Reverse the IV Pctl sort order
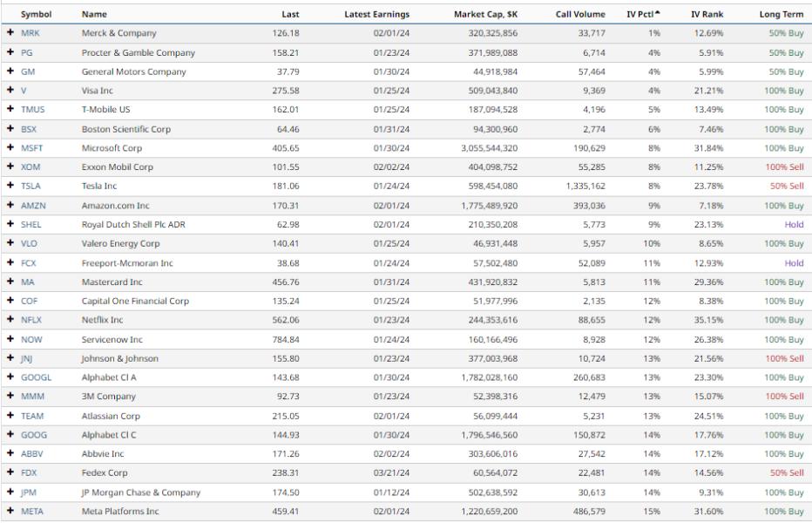 coord(643,15)
